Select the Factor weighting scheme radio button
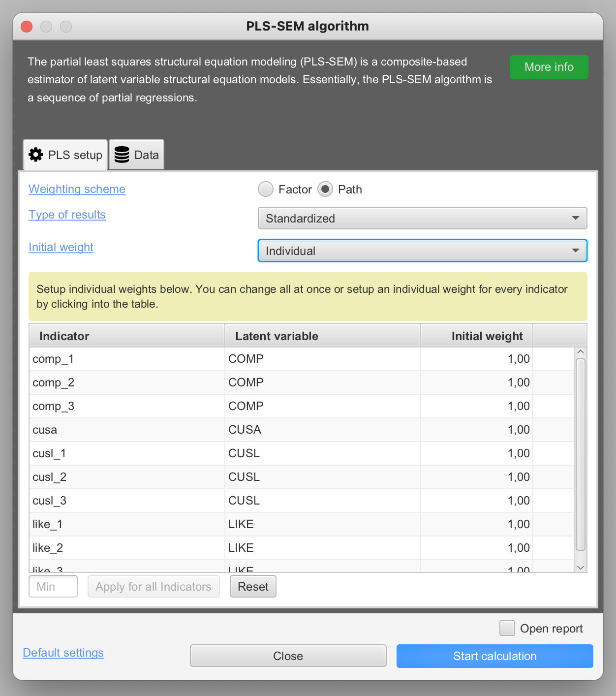Image resolution: width=616 pixels, height=696 pixels. point(266,189)
